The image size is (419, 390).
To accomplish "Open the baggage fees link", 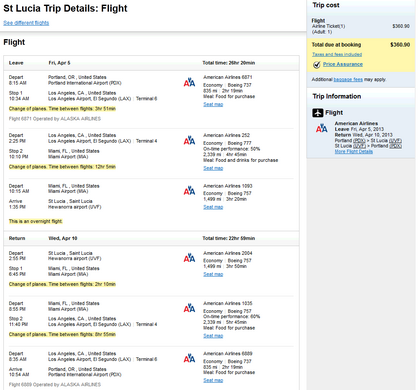I will 348,79.
